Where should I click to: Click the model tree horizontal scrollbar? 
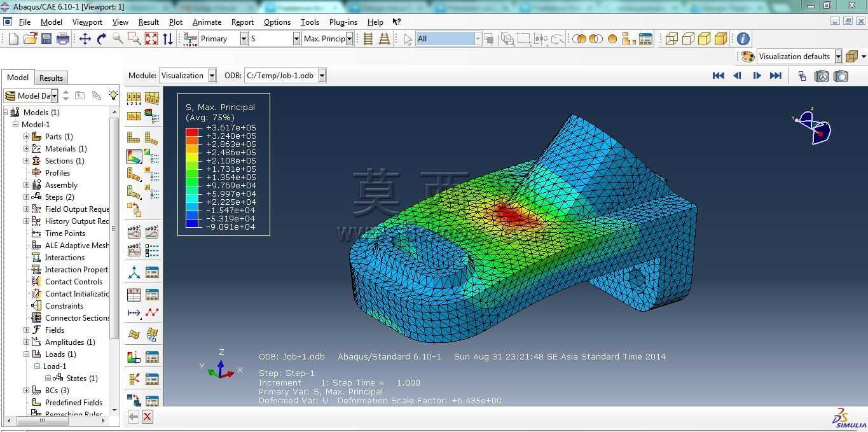point(42,421)
